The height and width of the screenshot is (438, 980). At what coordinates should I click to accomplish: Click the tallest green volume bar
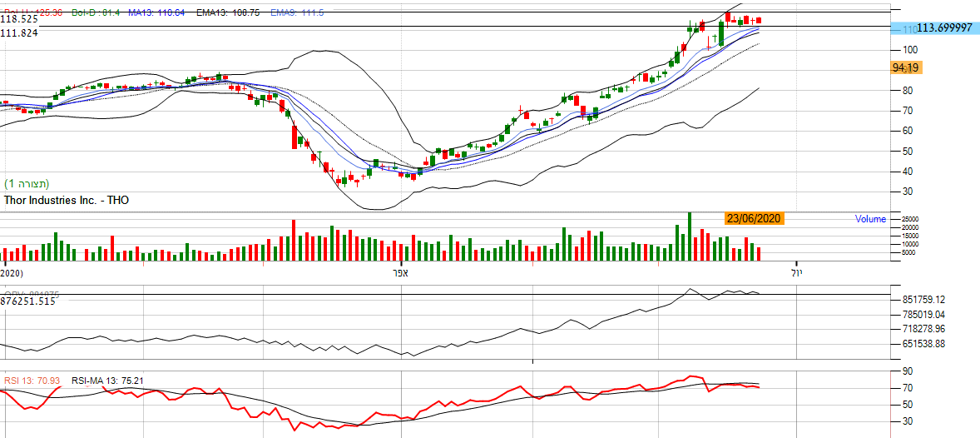tap(689, 236)
